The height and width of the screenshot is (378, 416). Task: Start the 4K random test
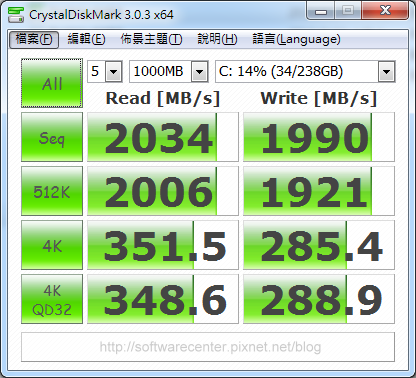[x=52, y=245]
